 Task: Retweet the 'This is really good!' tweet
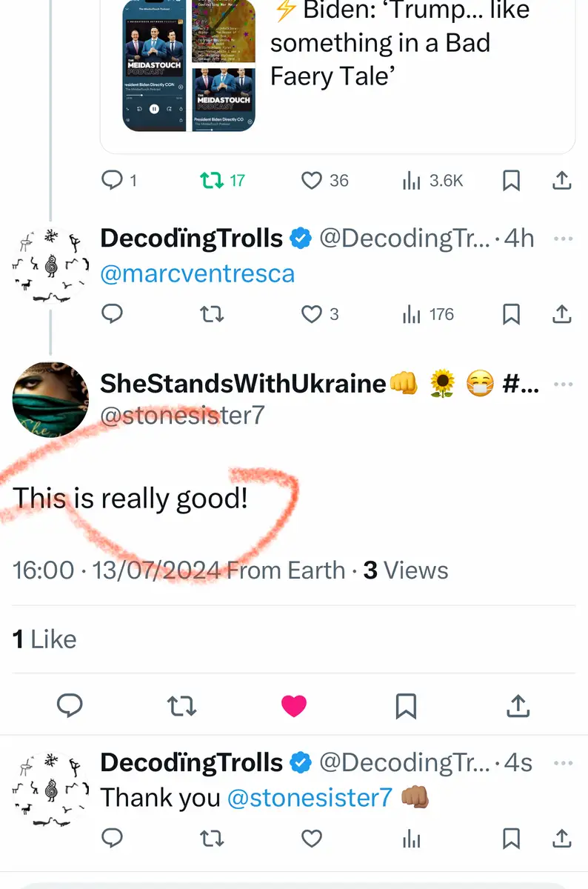pos(182,707)
